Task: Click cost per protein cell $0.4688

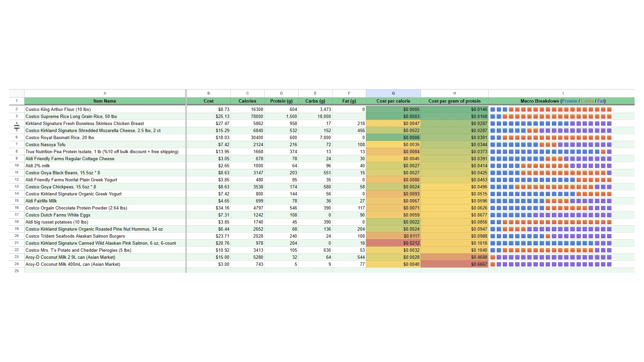Action: 454,257
